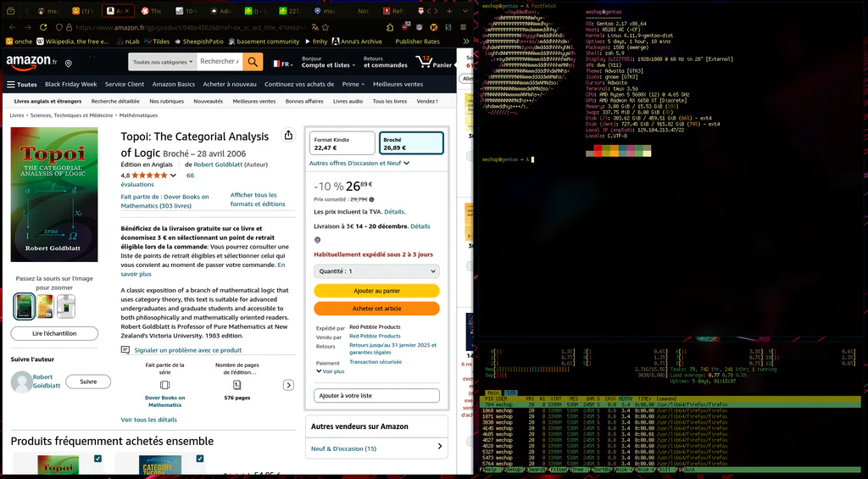Click Ajouter à votre liste button
This screenshot has width=868, height=479.
[x=376, y=395]
